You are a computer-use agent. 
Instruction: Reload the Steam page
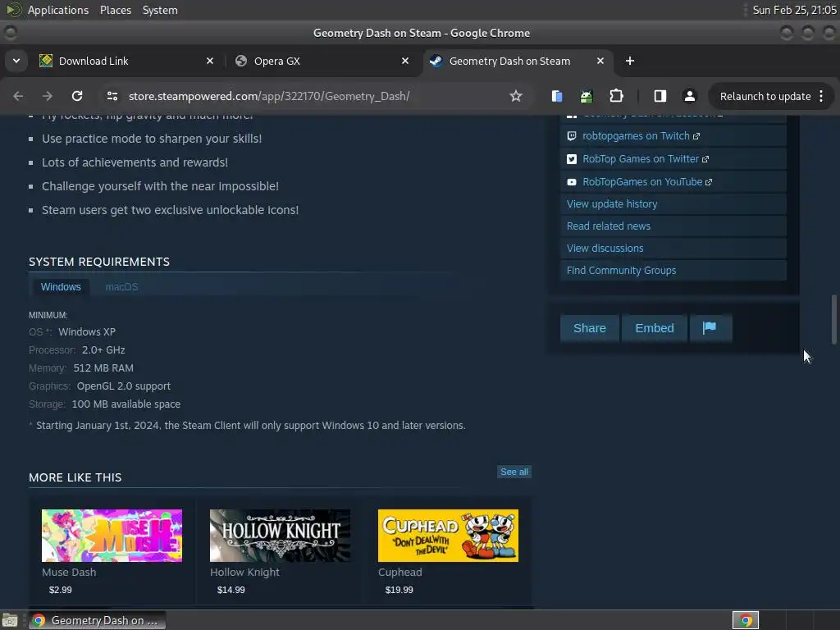[x=77, y=96]
